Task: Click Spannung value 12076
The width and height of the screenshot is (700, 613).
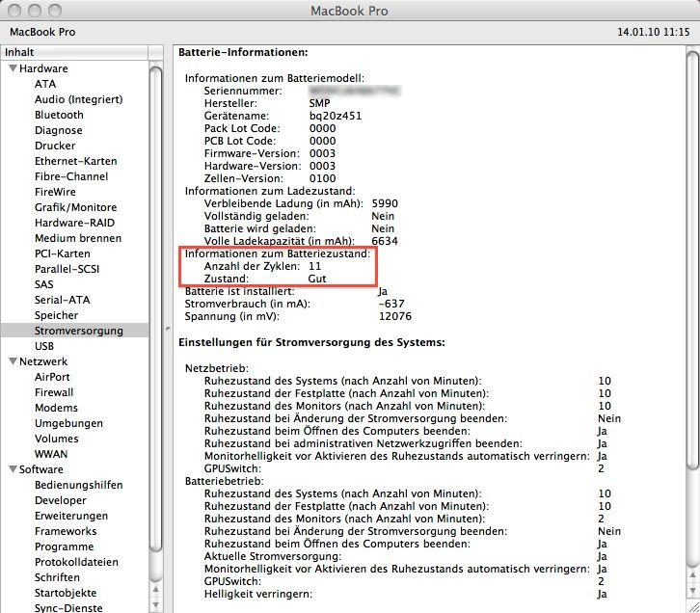Action: pyautogui.click(x=395, y=316)
